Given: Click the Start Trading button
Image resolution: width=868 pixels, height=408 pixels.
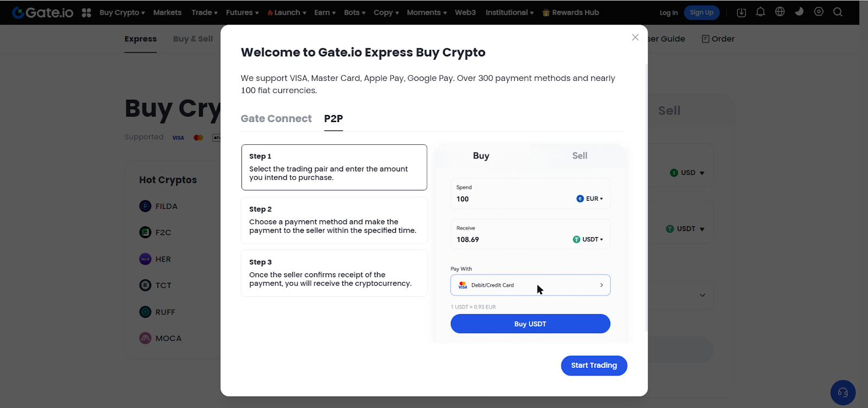Looking at the screenshot, I should 594,366.
